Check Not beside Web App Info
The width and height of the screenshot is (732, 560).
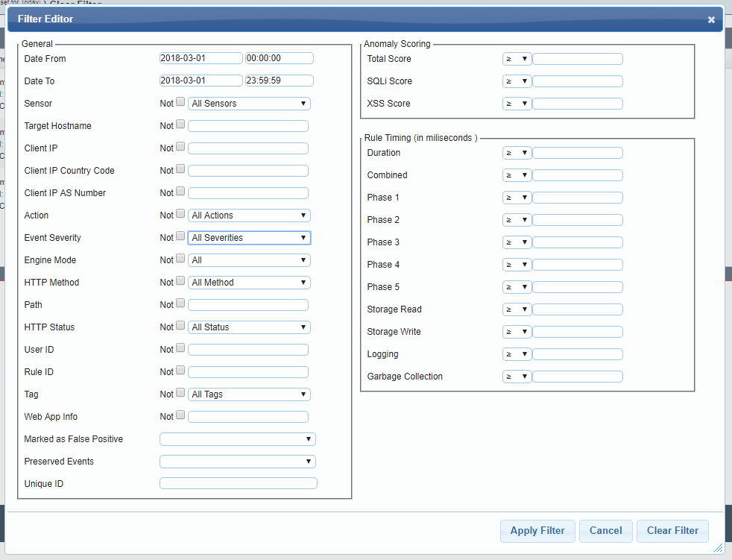tap(180, 415)
